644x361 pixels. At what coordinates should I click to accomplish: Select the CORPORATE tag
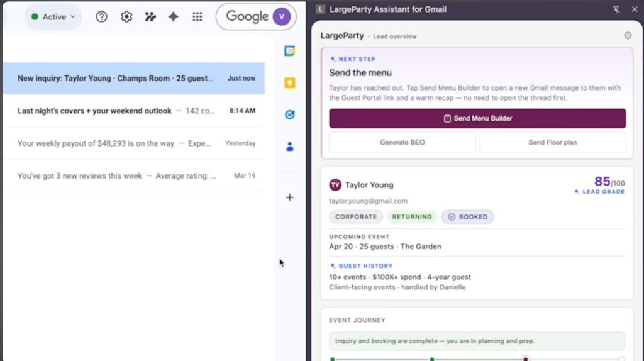click(356, 217)
